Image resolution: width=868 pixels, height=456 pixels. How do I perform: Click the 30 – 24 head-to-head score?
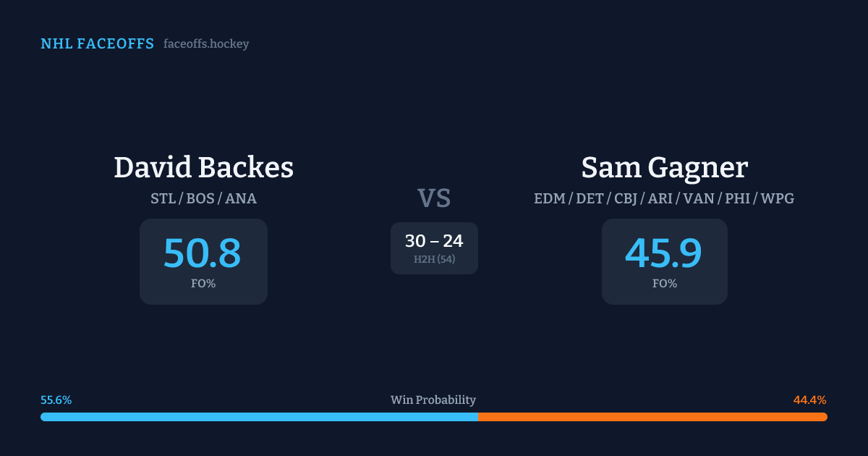click(x=434, y=241)
